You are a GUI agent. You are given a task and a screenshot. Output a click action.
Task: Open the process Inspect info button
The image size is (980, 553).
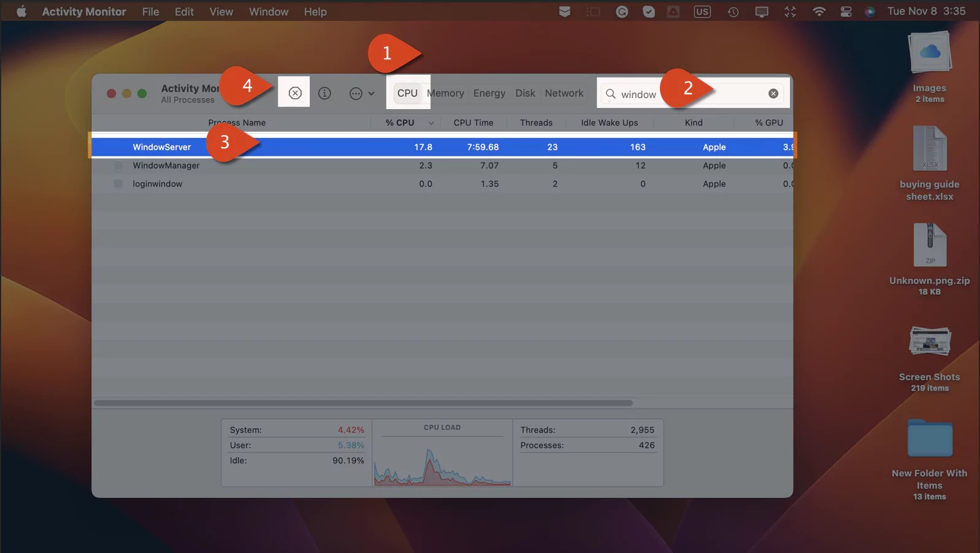324,93
